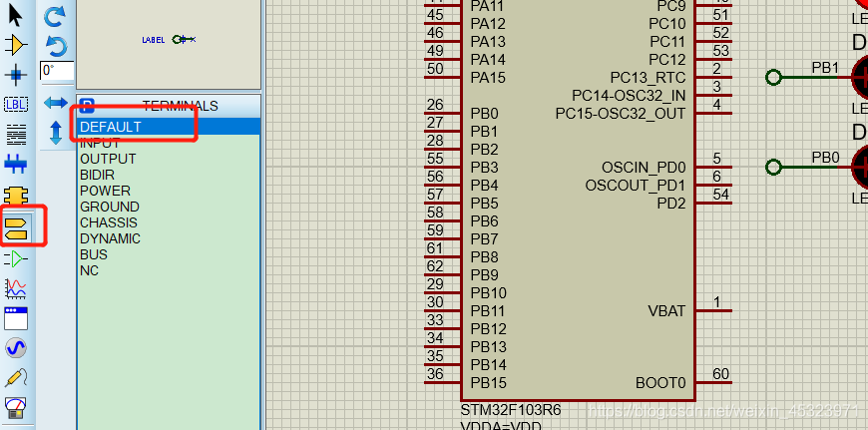This screenshot has width=868, height=430.
Task: Click the BOOT0 pin label
Action: (x=660, y=383)
